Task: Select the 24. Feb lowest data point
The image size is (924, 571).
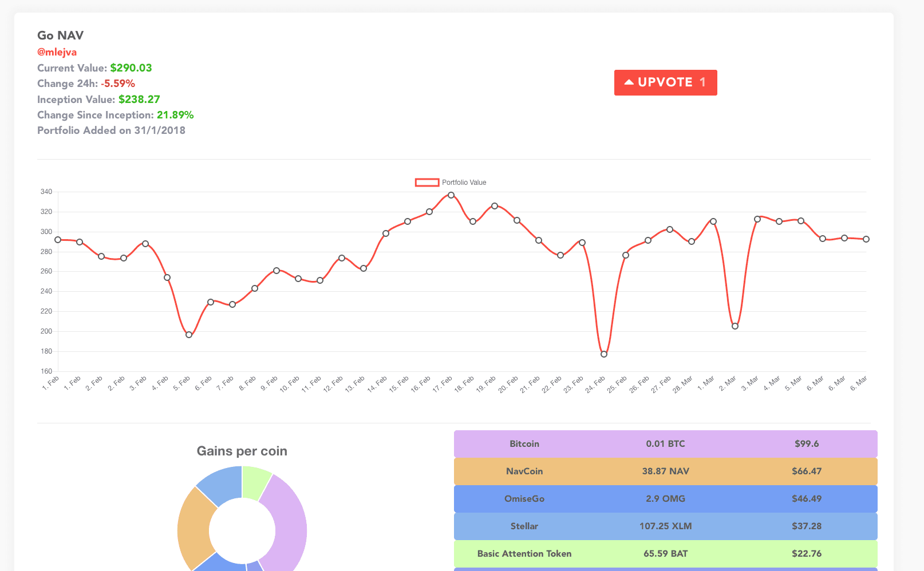Action: tap(604, 354)
